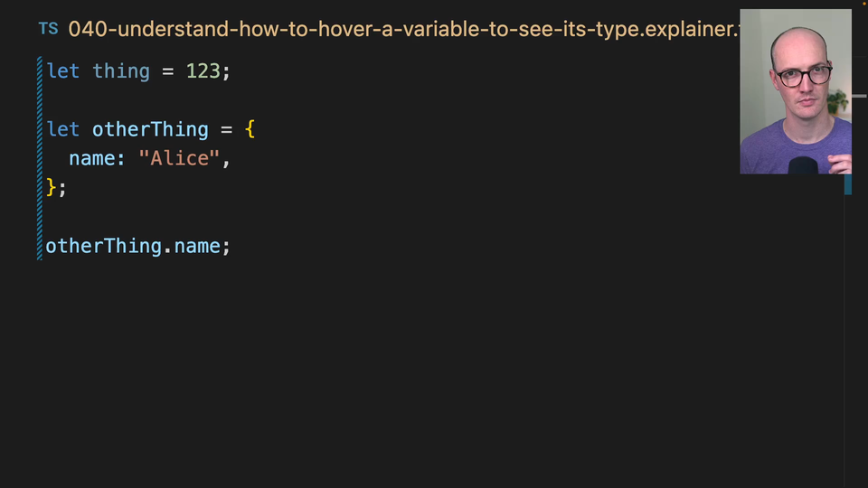Click the blue striped change gutter bar
Screen dimensions: 868x488
click(x=40, y=158)
